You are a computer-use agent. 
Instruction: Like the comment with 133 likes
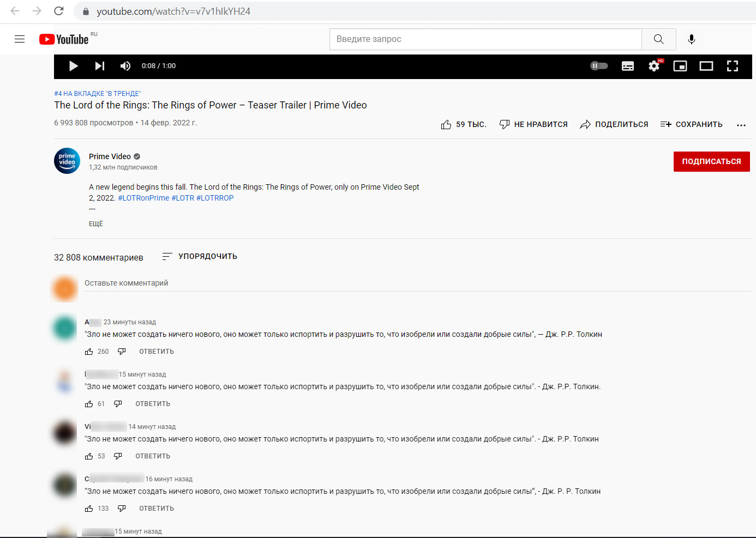(89, 509)
